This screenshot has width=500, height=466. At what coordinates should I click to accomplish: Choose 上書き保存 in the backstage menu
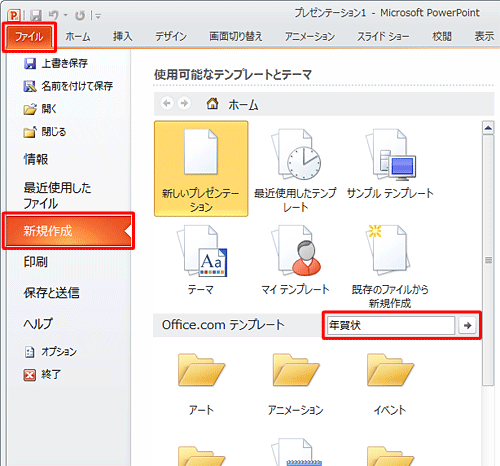click(x=56, y=63)
